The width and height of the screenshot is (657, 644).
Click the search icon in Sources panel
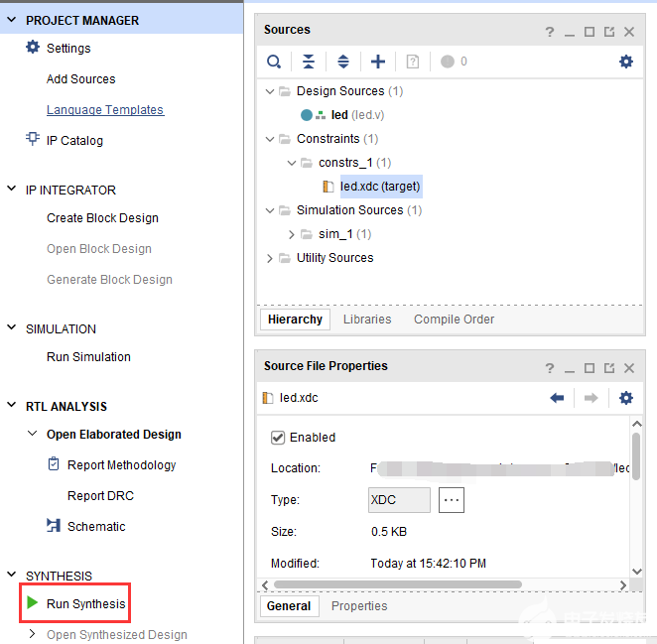(x=274, y=62)
